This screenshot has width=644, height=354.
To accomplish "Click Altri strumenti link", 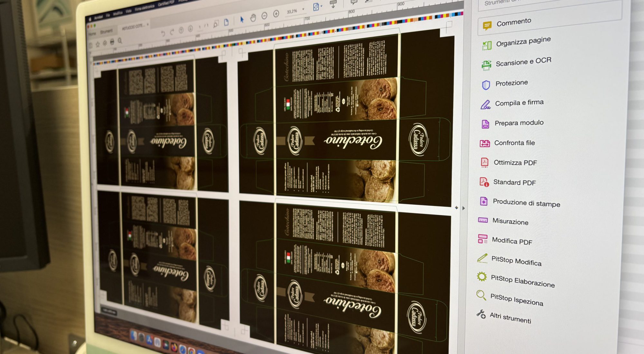I will tap(510, 317).
